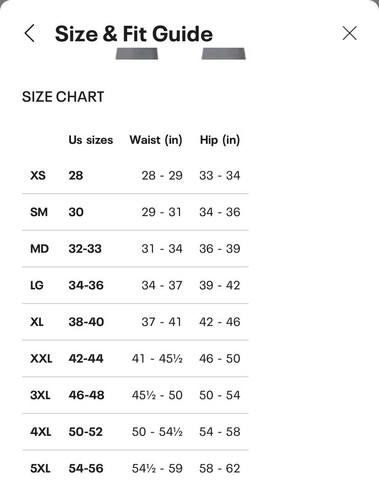Go back using the left chevron arrow
Screen dimensions: 379x500
click(30, 33)
